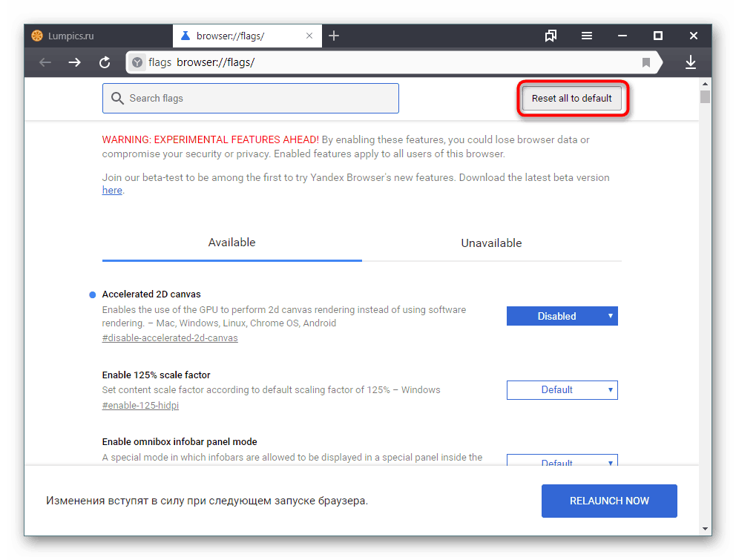Open a new tab with the plus button

[333, 35]
